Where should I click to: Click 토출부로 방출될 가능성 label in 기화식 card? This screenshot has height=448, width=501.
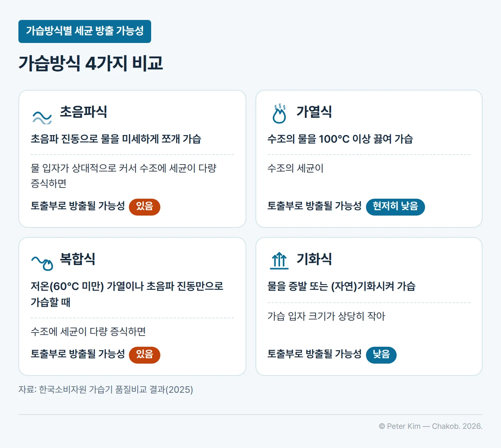[x=315, y=354]
